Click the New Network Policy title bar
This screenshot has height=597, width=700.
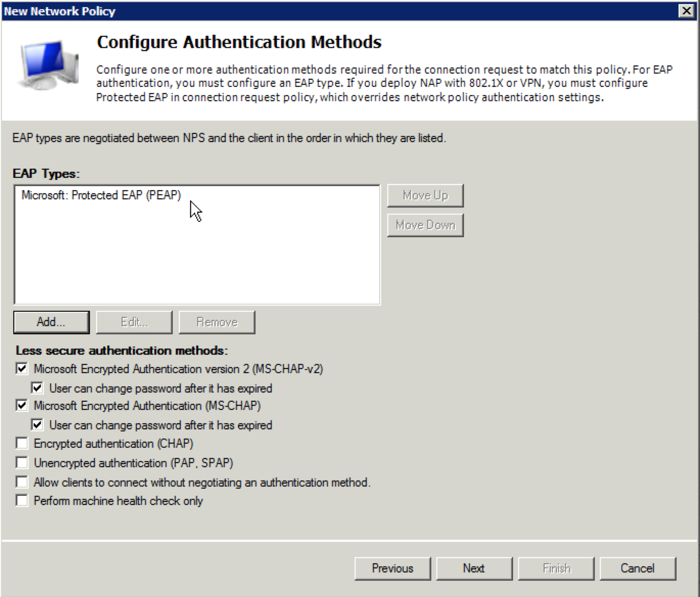pos(350,11)
